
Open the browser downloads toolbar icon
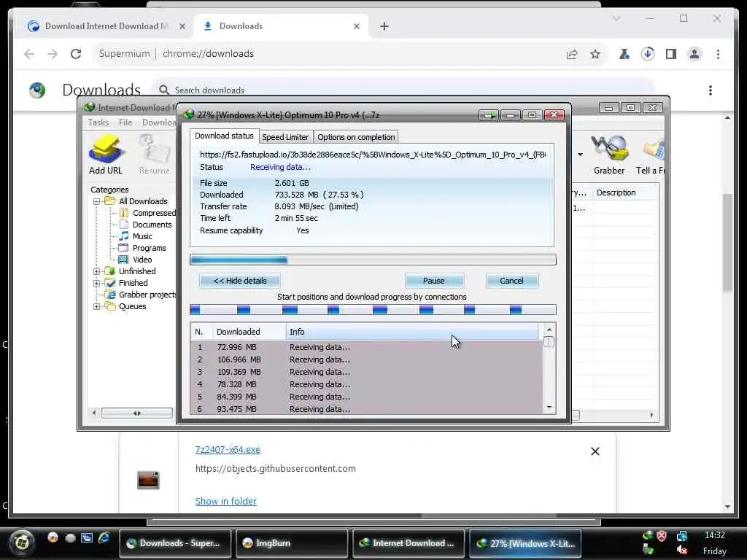click(x=647, y=54)
